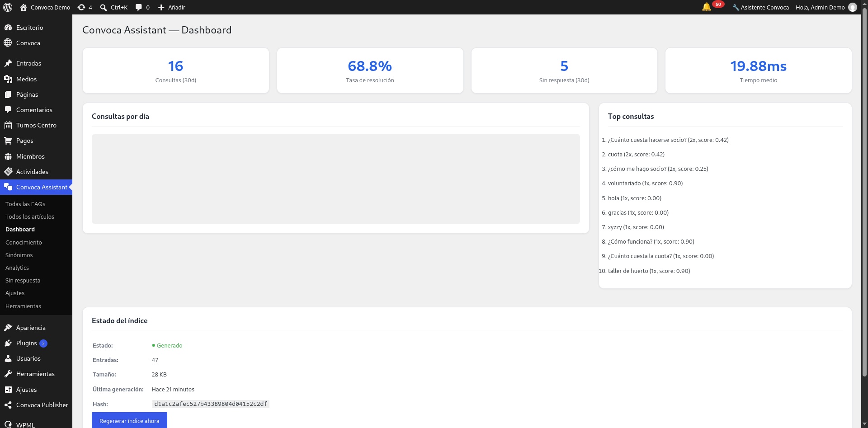Viewport: 868px width, 428px height.
Task: Open the Miembros group icon
Action: tap(8, 156)
